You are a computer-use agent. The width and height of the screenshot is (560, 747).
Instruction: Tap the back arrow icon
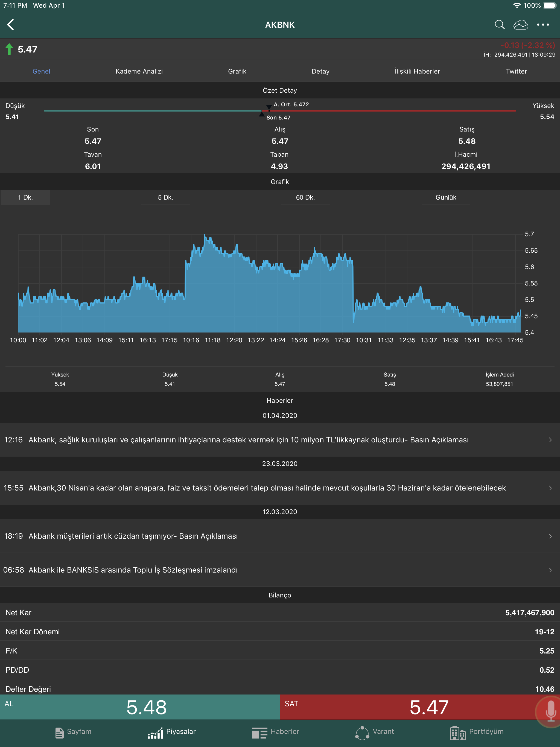tap(11, 25)
